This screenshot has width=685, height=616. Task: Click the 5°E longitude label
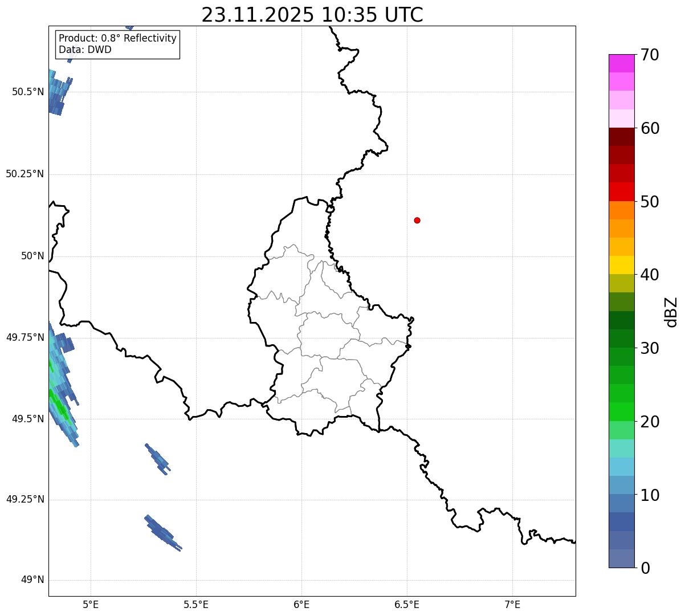pos(91,604)
